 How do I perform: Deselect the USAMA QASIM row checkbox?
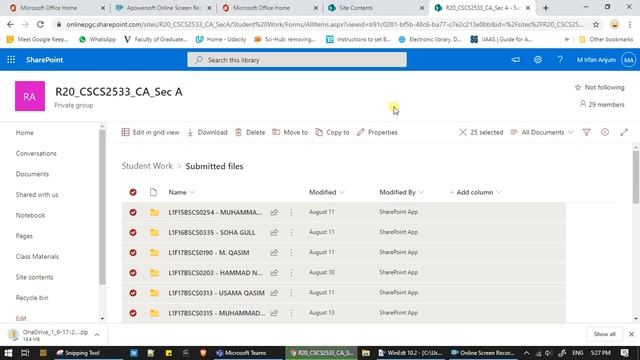click(x=133, y=293)
